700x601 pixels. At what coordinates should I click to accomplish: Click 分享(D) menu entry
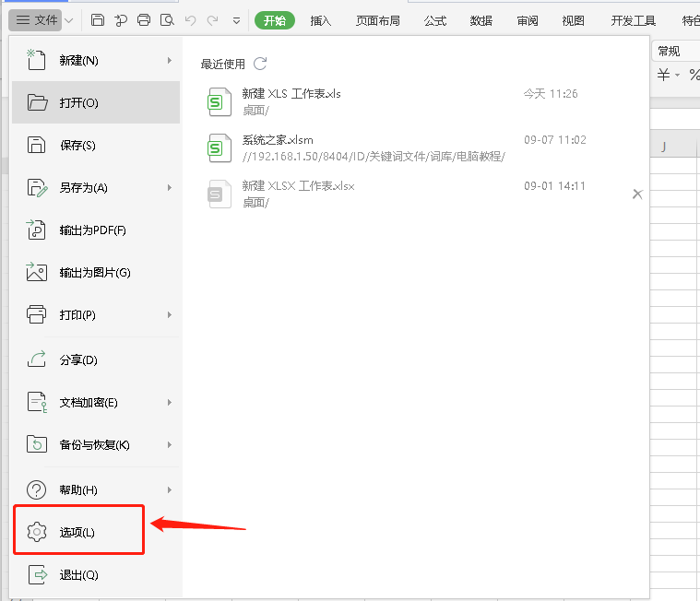coord(96,359)
